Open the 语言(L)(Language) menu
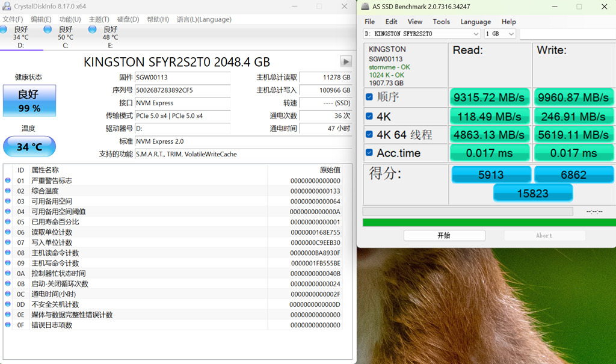616x364 pixels. (204, 19)
